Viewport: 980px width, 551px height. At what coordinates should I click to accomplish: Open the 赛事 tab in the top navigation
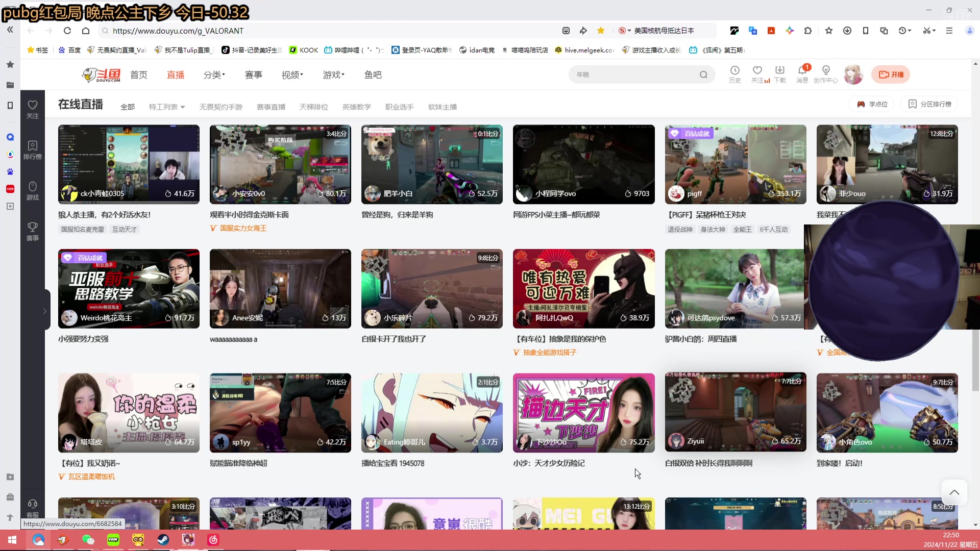(x=254, y=75)
